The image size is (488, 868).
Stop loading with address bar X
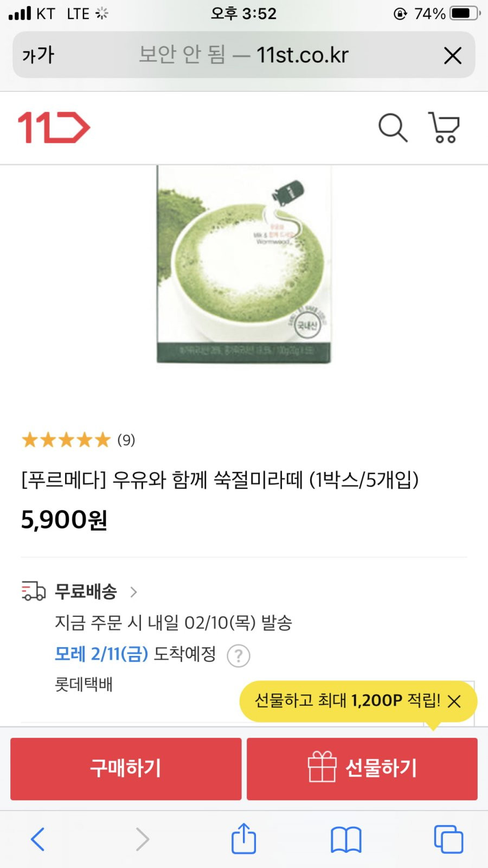pyautogui.click(x=453, y=55)
